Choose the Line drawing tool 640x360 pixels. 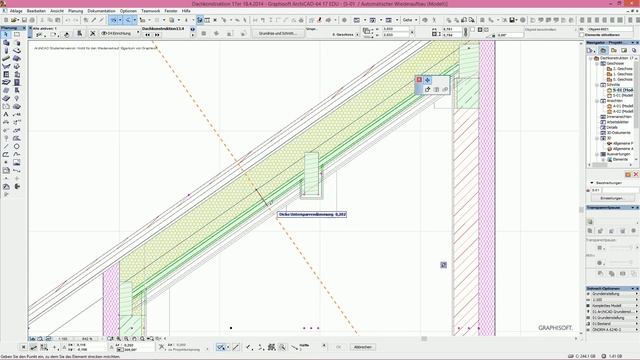[6, 147]
